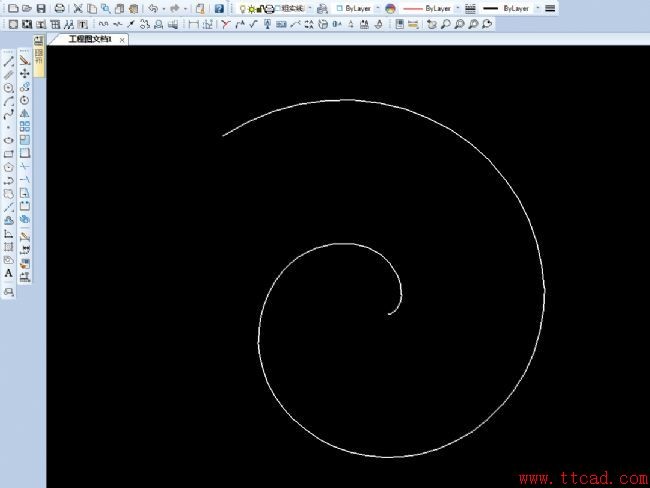650x488 pixels.
Task: Click the New file icon
Action: coord(12,8)
